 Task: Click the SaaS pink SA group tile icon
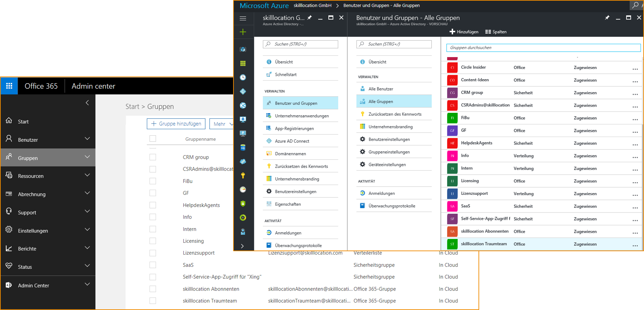point(452,206)
